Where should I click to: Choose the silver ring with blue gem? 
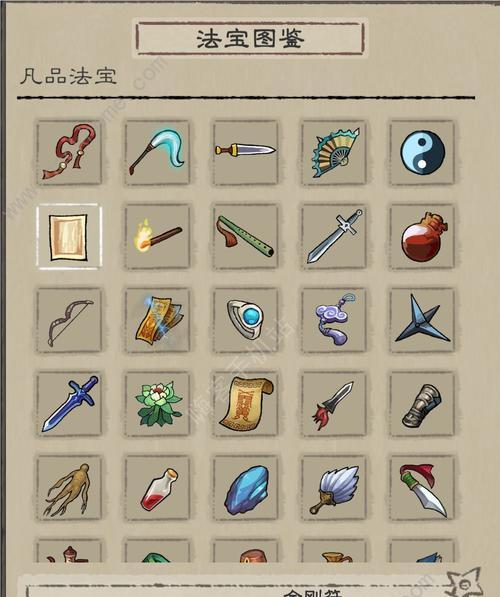[246, 320]
